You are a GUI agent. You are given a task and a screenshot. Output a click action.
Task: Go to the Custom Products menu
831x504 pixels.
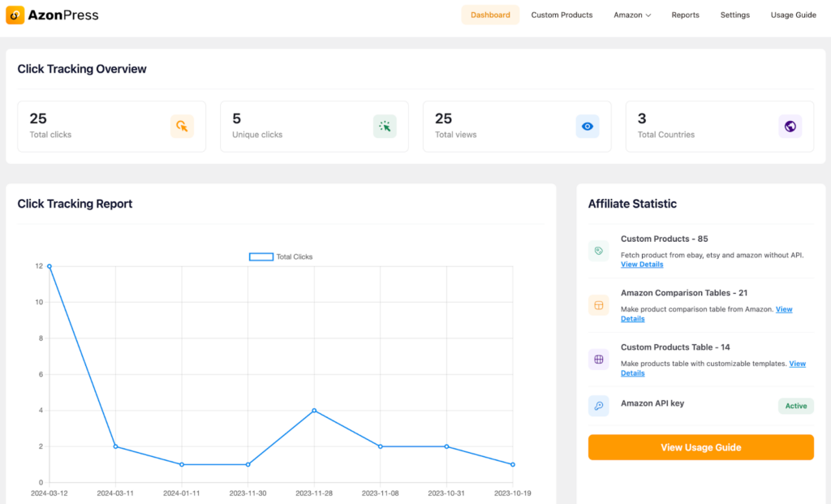point(562,15)
